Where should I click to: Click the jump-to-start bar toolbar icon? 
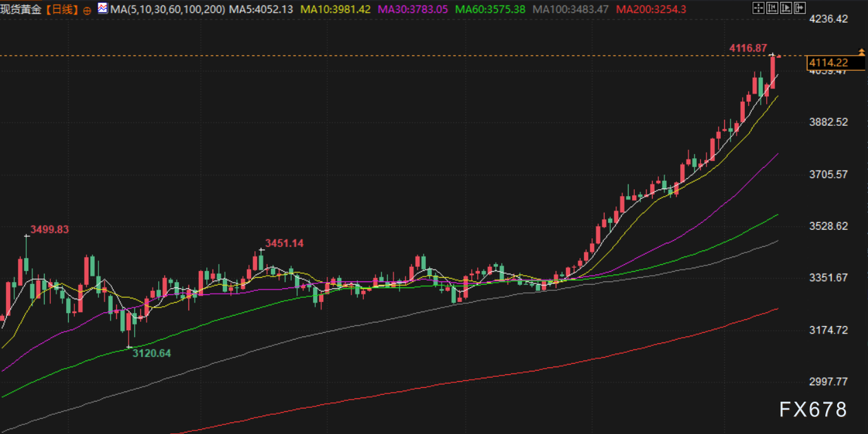click(772, 8)
